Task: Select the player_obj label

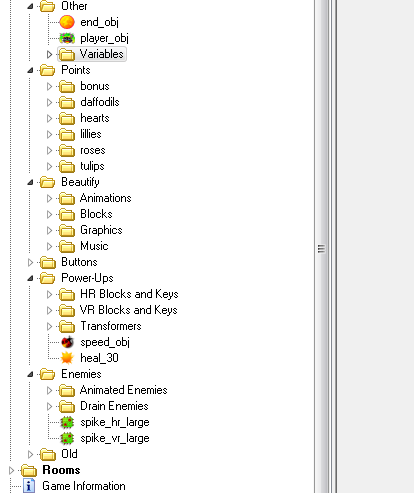Action: click(x=104, y=38)
